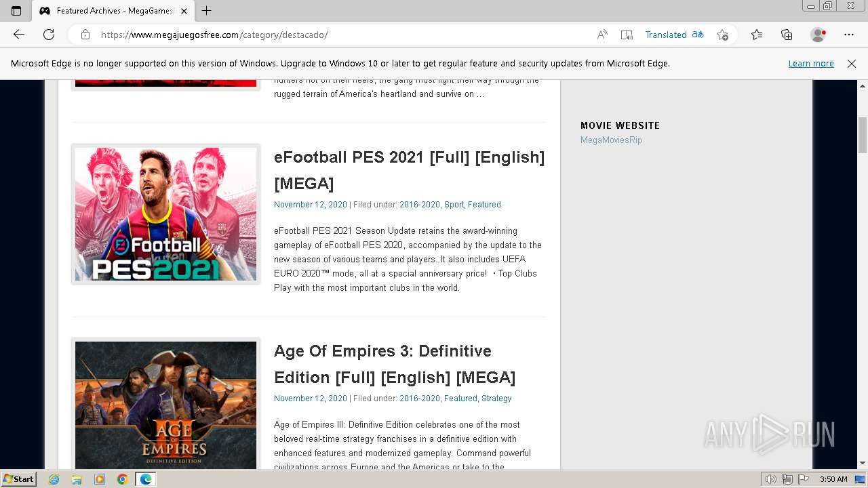Open File Explorer from taskbar

coord(77,479)
